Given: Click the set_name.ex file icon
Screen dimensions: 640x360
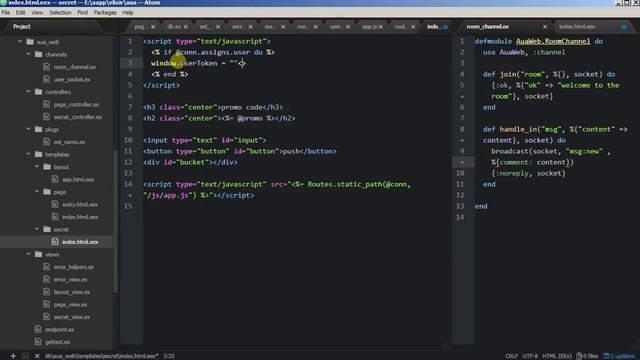Looking at the screenshot, I should coord(47,142).
